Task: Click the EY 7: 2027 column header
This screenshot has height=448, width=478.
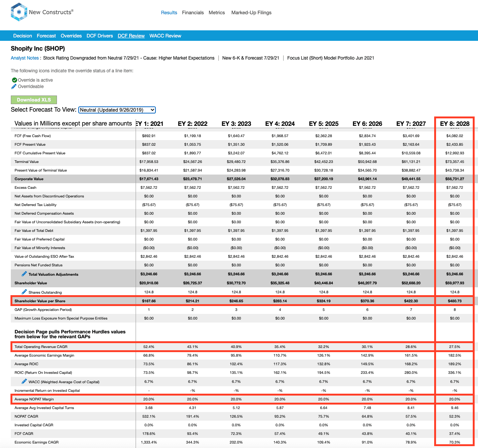Action: tap(411, 124)
